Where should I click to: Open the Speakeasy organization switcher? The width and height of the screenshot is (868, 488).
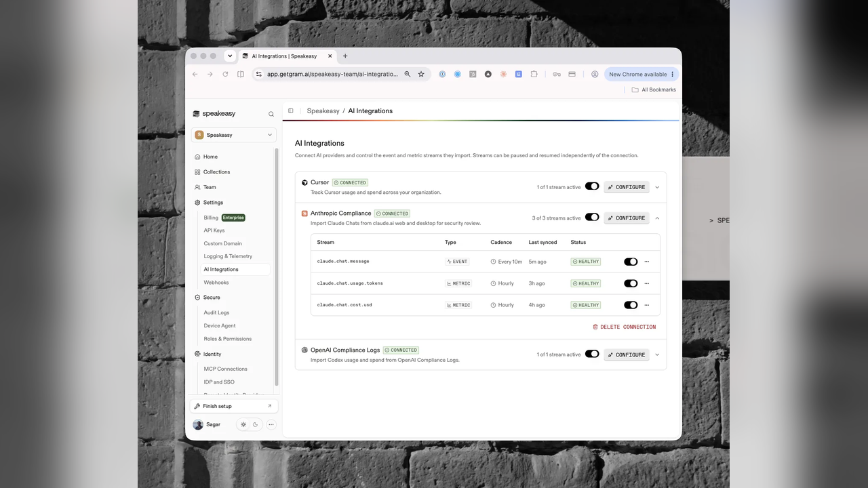click(234, 135)
